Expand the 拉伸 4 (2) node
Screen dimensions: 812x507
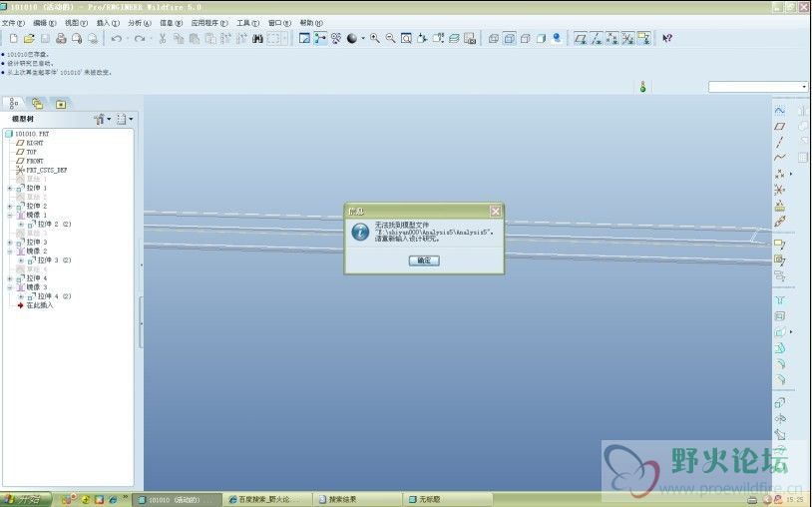tap(21, 296)
